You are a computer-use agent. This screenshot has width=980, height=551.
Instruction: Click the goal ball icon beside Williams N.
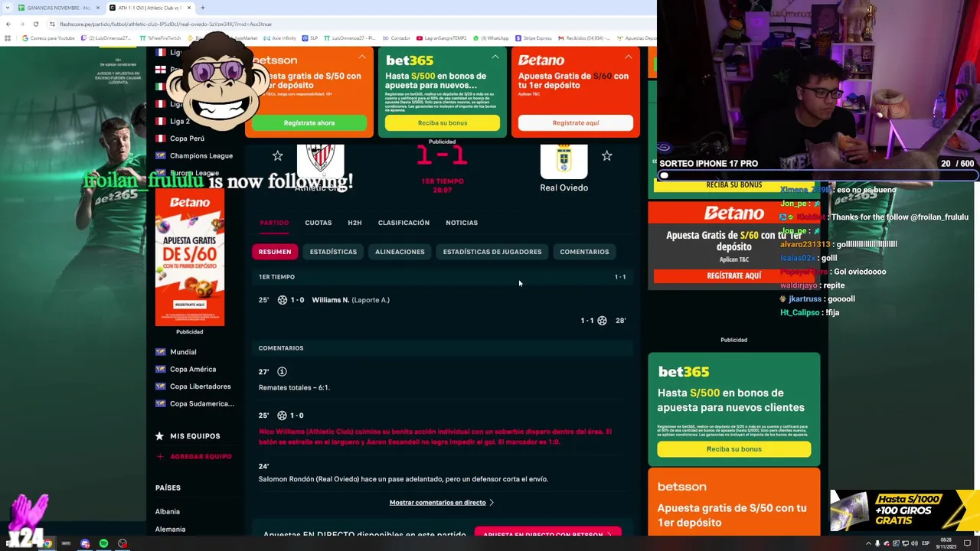[x=282, y=300]
